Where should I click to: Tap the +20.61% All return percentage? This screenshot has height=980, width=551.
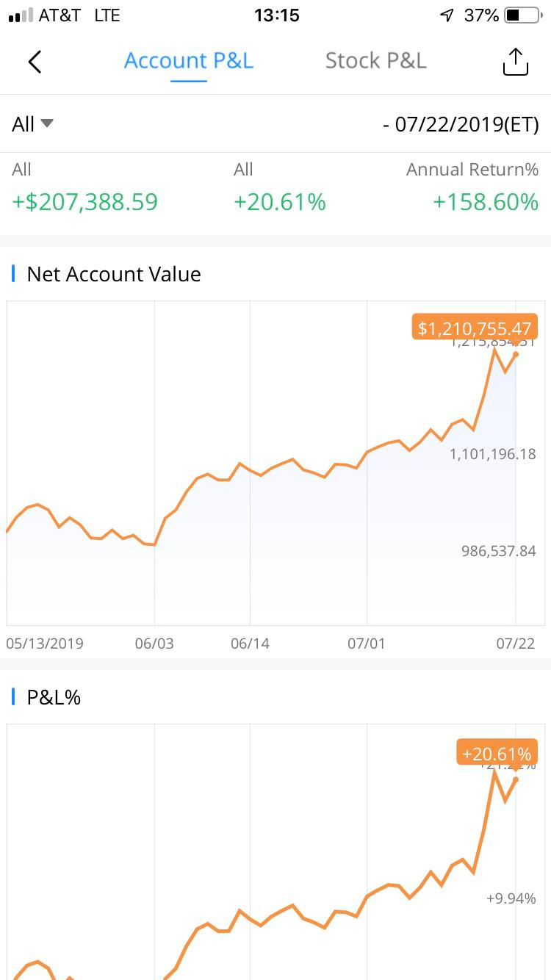(x=280, y=201)
